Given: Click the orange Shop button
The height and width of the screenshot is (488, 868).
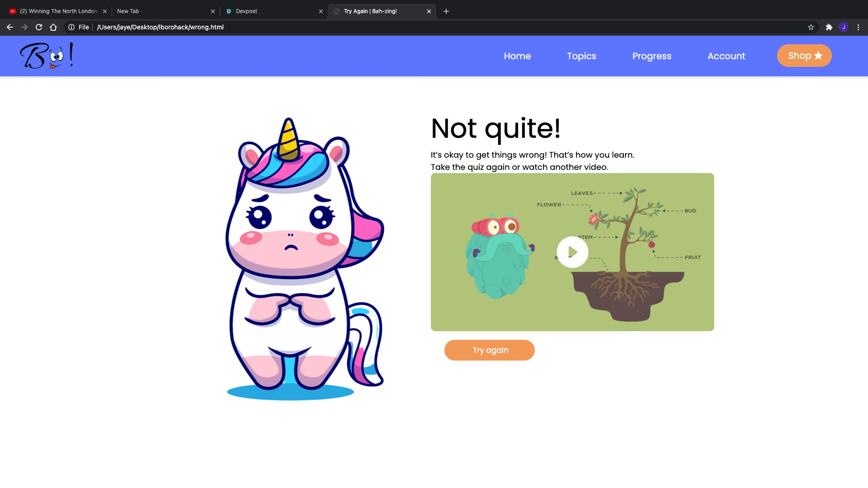Looking at the screenshot, I should (x=804, y=56).
